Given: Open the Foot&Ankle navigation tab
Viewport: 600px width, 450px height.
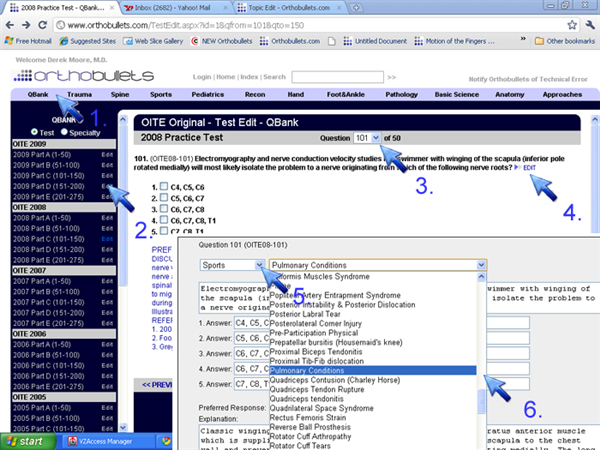Looking at the screenshot, I should pyautogui.click(x=346, y=95).
